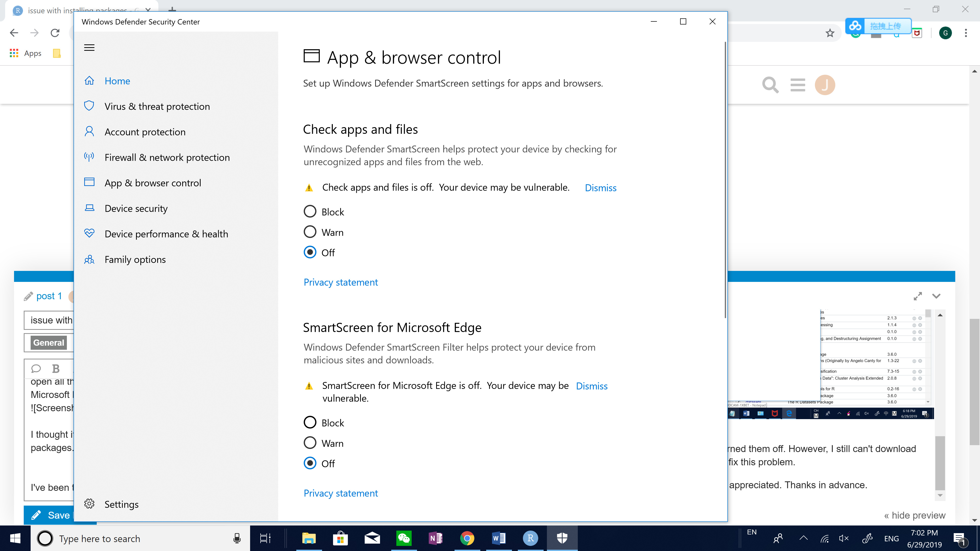This screenshot has width=980, height=551.
Task: Click the speaker muted icon in system tray
Action: tap(843, 538)
